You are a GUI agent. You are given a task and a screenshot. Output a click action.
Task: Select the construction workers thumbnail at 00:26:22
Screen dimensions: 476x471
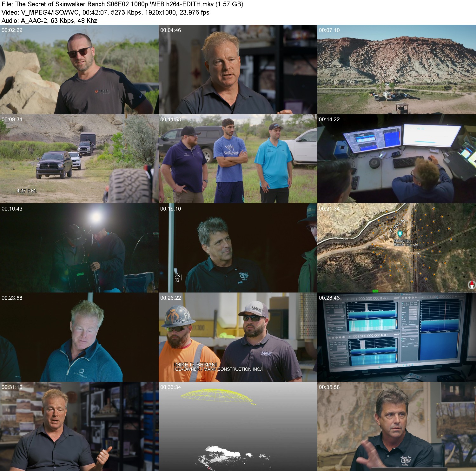[238, 337]
